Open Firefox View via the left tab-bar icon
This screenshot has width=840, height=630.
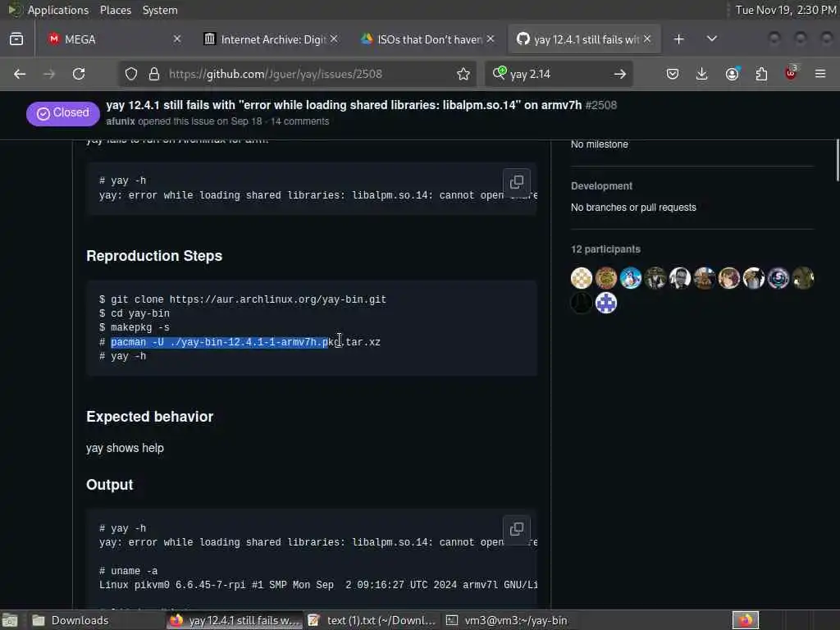pyautogui.click(x=16, y=39)
